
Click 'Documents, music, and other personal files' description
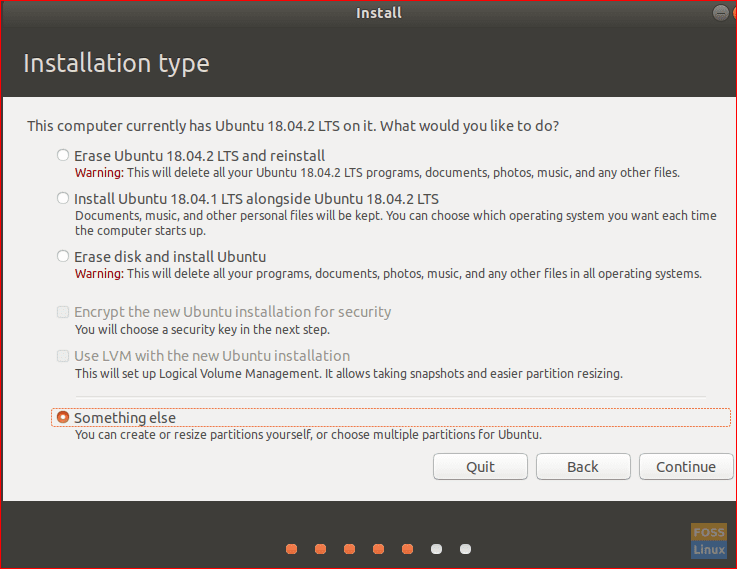coord(396,223)
